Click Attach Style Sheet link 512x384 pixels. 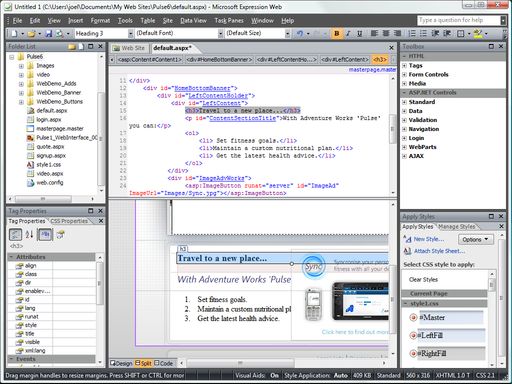coord(439,251)
